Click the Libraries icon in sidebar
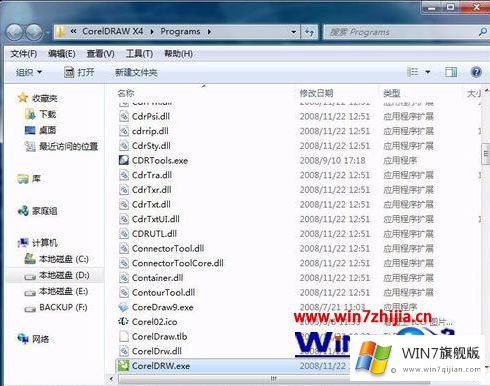The height and width of the screenshot is (386, 490). (x=23, y=179)
